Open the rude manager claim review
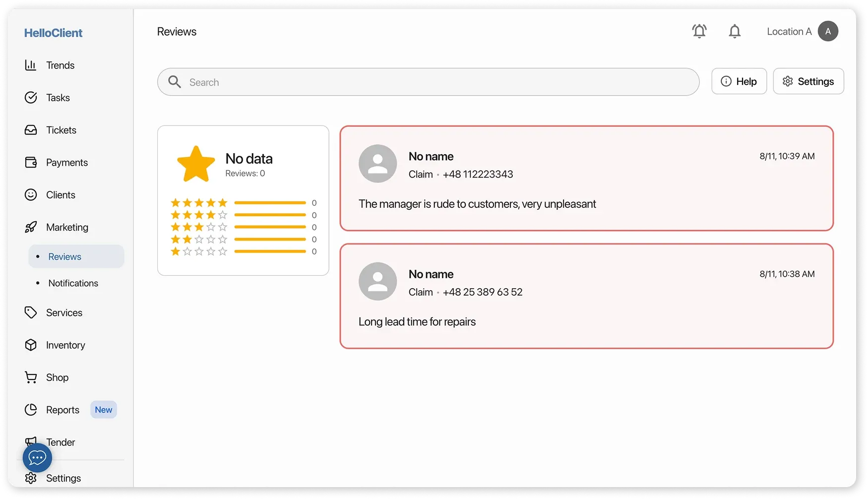The image size is (868, 499). point(586,179)
